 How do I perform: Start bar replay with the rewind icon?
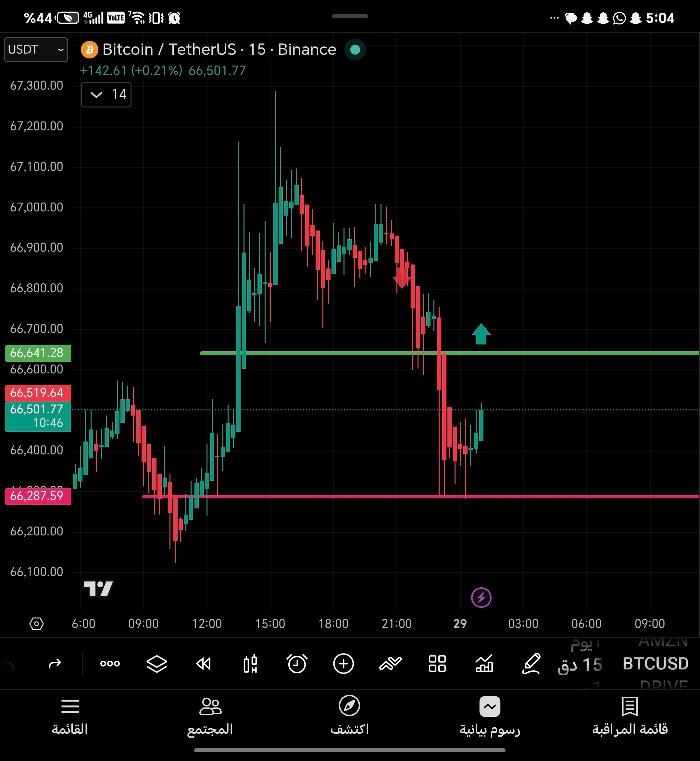pyautogui.click(x=203, y=664)
